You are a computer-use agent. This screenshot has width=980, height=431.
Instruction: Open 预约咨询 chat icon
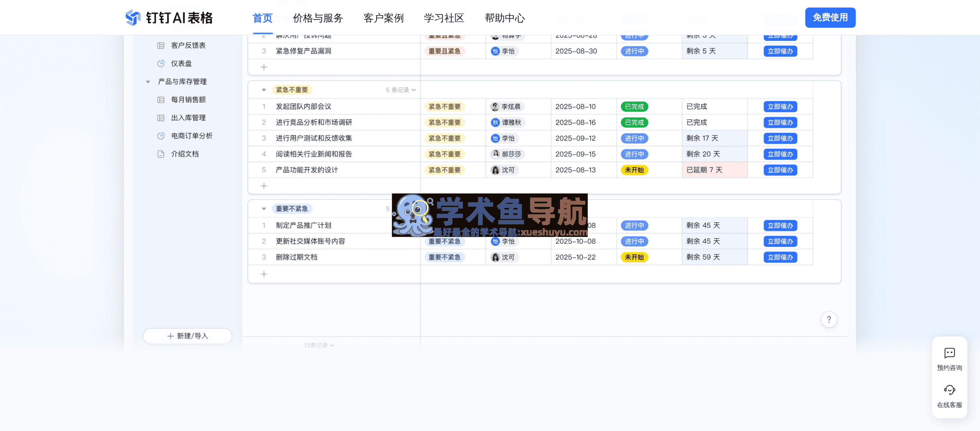[949, 353]
